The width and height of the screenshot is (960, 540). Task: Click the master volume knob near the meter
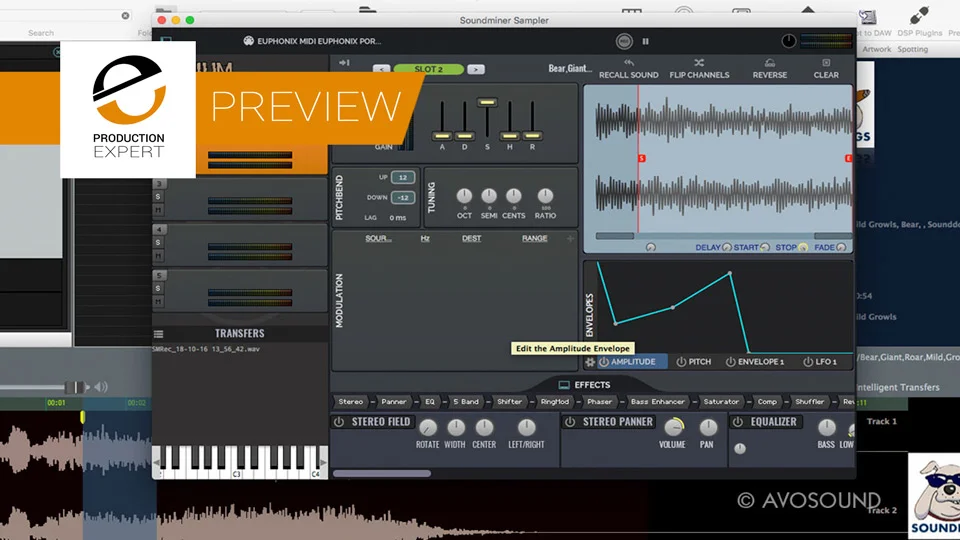(x=789, y=41)
